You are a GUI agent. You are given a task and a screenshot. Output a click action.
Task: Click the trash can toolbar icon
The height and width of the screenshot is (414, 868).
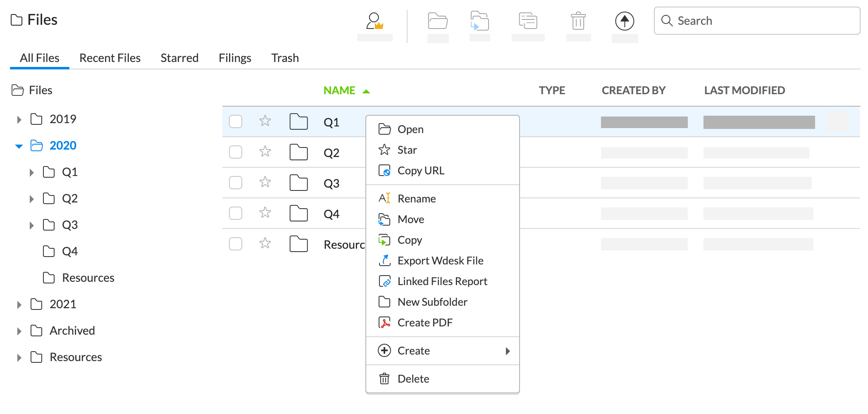tap(578, 21)
